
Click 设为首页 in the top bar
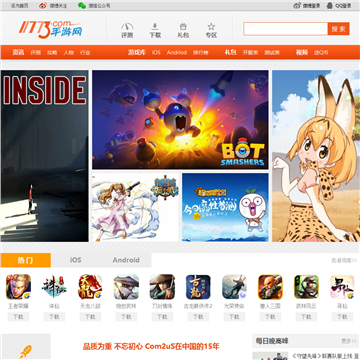(19, 6)
